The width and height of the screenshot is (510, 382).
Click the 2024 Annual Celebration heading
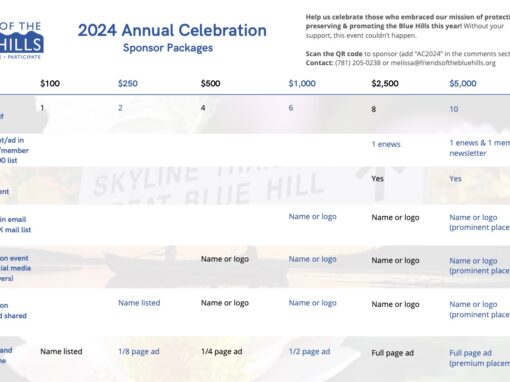coord(172,30)
